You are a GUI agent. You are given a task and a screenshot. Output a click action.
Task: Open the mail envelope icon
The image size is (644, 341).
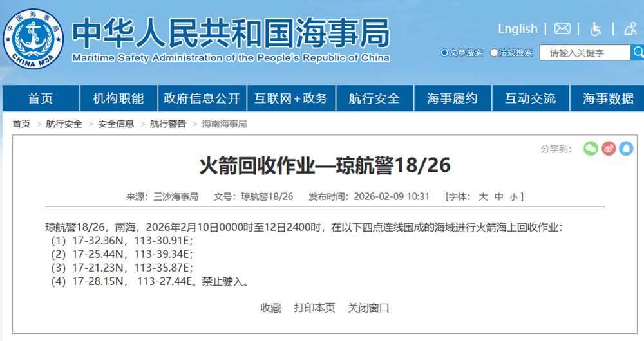[x=562, y=29]
